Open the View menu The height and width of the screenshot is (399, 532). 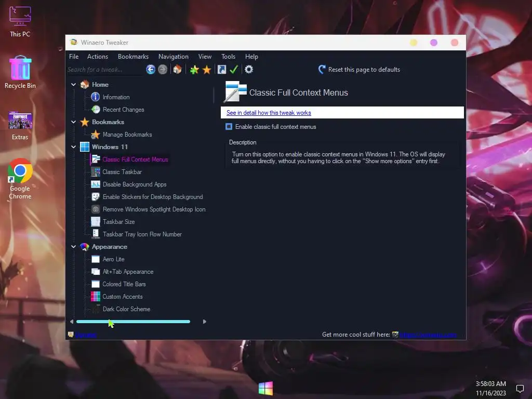(205, 57)
